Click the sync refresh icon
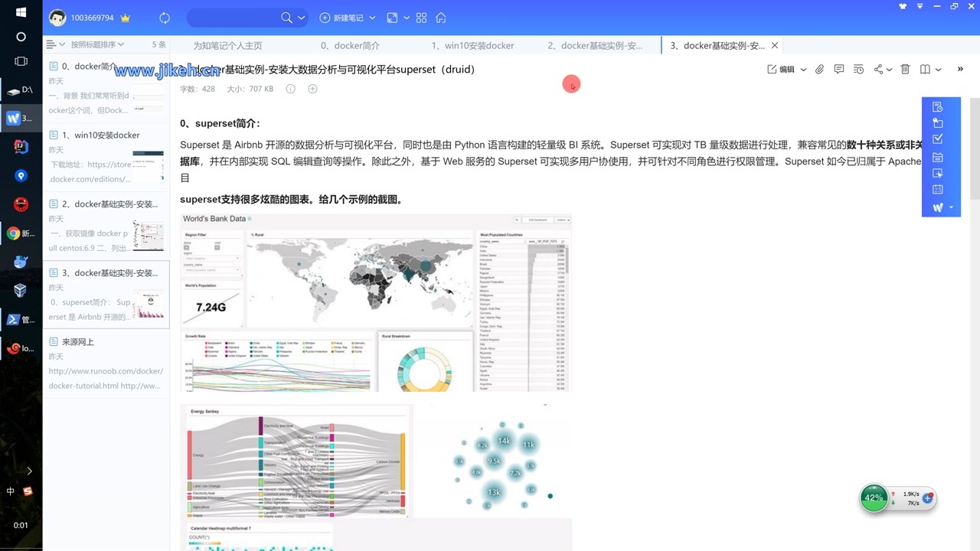Image resolution: width=980 pixels, height=551 pixels. (x=165, y=18)
